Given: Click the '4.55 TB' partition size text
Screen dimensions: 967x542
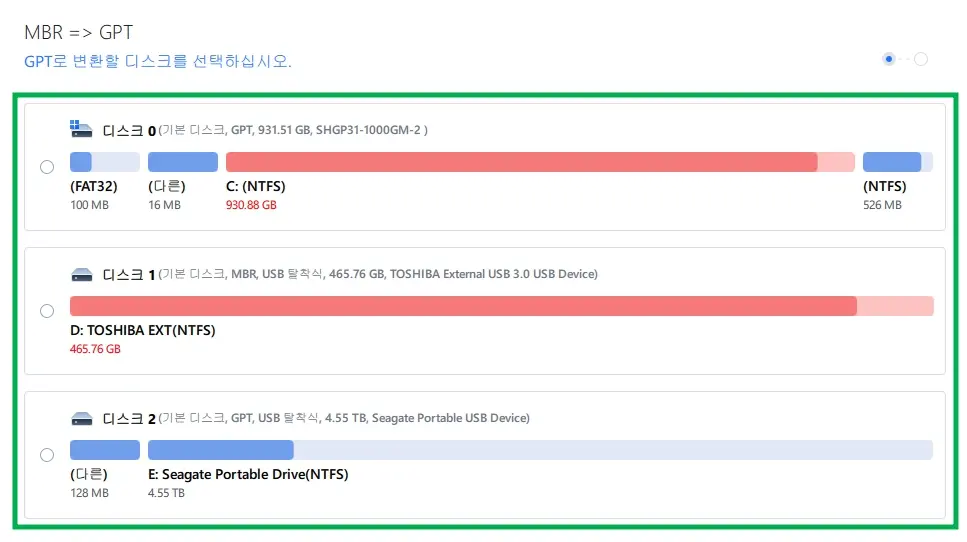Looking at the screenshot, I should [166, 493].
